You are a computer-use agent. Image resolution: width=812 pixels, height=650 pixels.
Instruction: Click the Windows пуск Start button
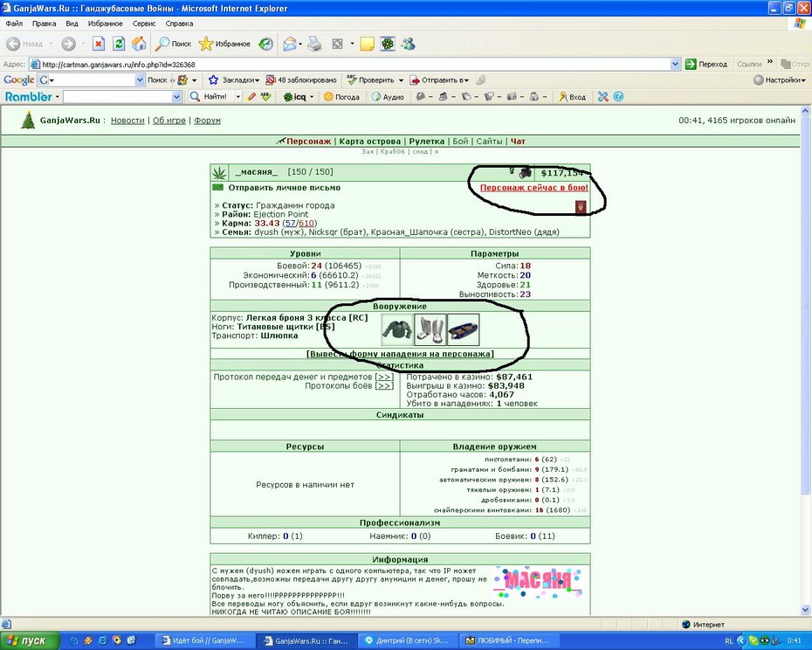[x=30, y=640]
